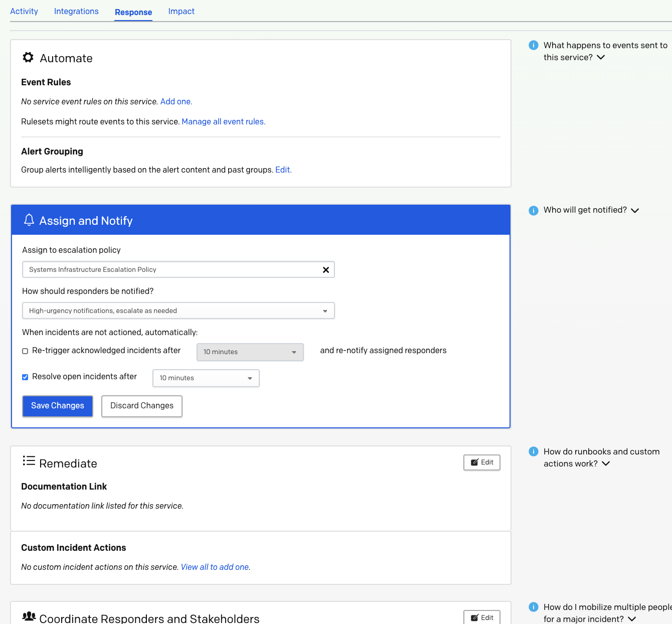Click info icon beside 'How do I mobilize' help

pyautogui.click(x=534, y=607)
